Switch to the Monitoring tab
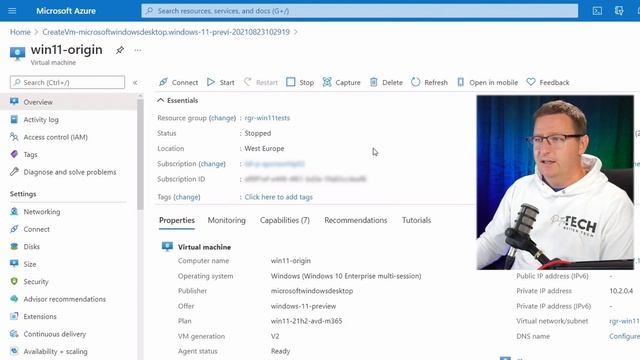 pos(227,220)
